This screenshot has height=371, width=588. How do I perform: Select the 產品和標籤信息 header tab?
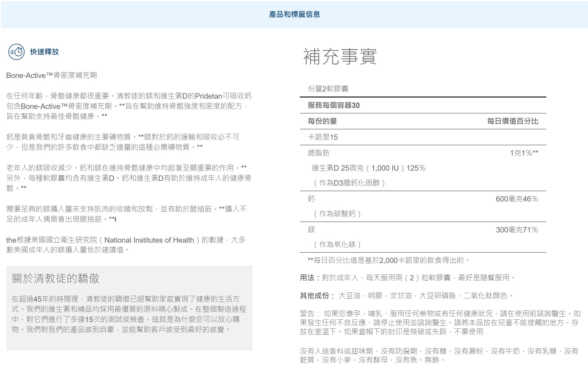pos(294,14)
